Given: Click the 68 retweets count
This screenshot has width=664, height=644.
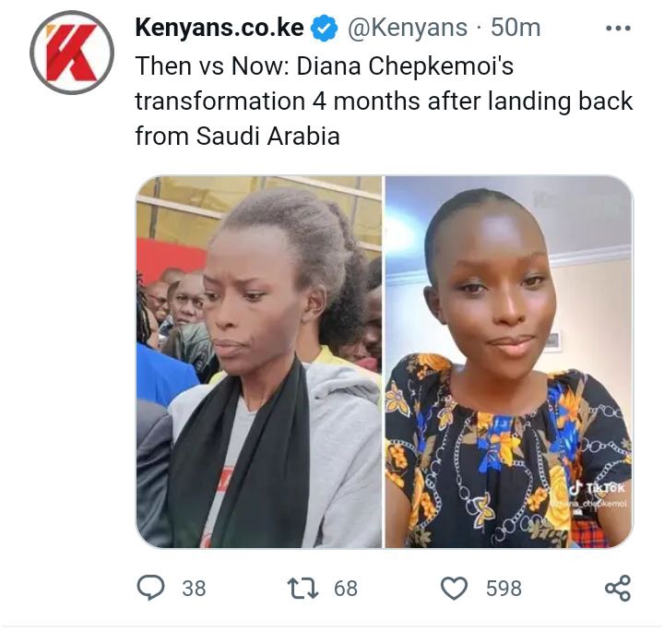Looking at the screenshot, I should point(346,589).
